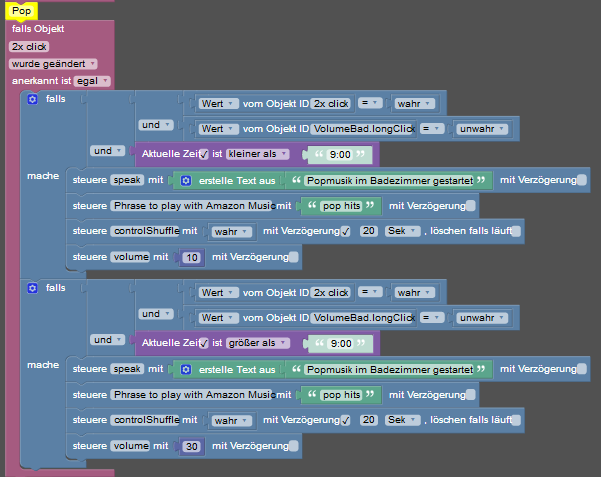Open equals operator dropdown after upper VolumeBad.longClick
601x477 pixels.
tap(432, 128)
